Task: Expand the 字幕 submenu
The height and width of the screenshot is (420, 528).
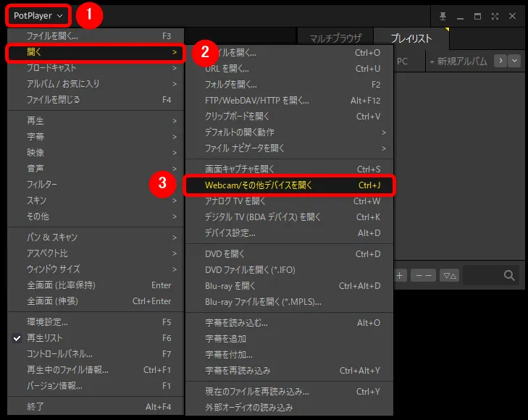Action: coord(96,137)
